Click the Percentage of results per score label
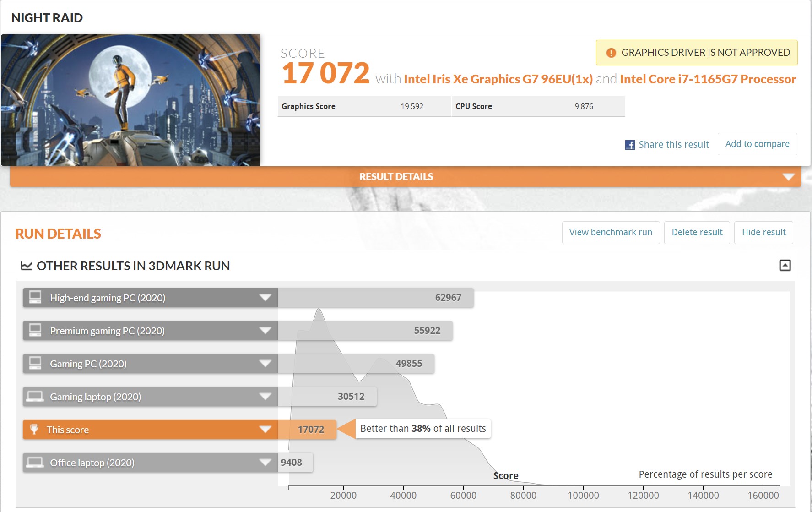The image size is (812, 512). click(x=705, y=474)
